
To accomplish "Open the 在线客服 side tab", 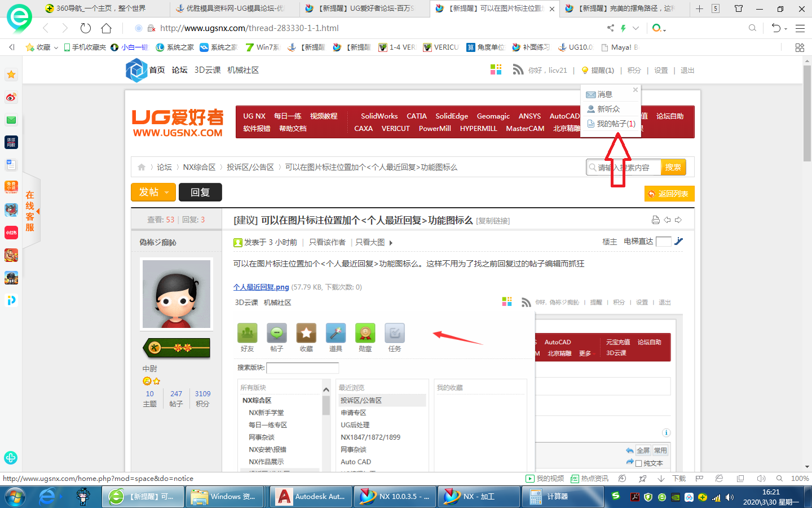I will coord(30,211).
